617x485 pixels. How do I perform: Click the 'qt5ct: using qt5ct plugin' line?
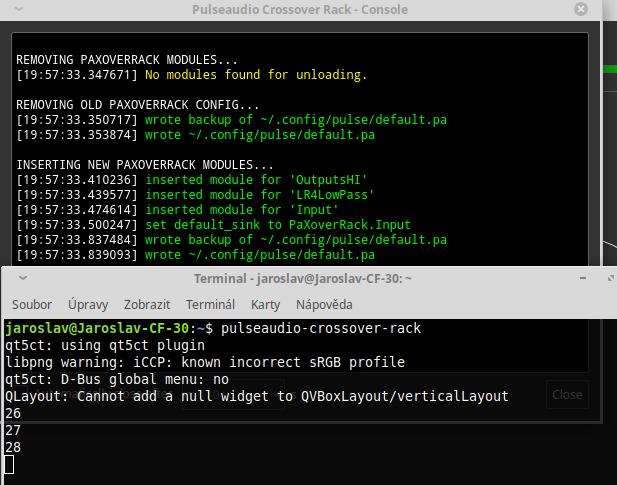point(105,345)
